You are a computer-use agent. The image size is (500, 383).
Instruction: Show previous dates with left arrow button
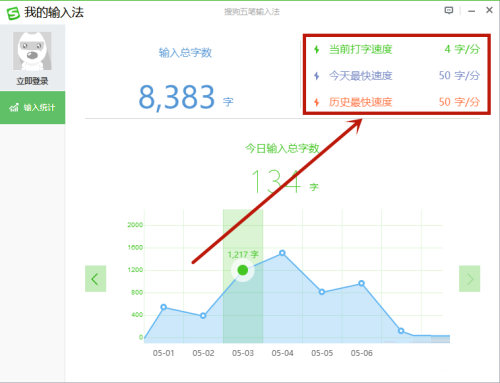(95, 279)
